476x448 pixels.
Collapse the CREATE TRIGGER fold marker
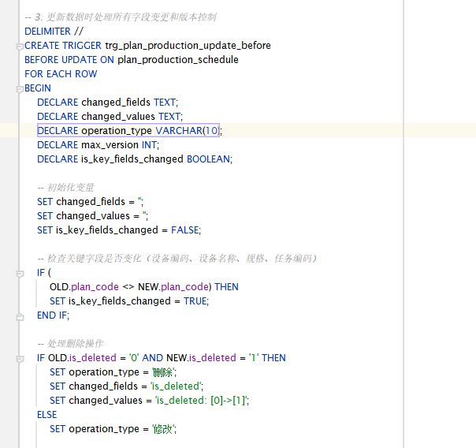tap(20, 46)
